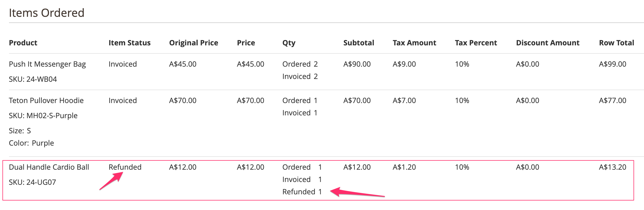Click the Product column header

23,43
